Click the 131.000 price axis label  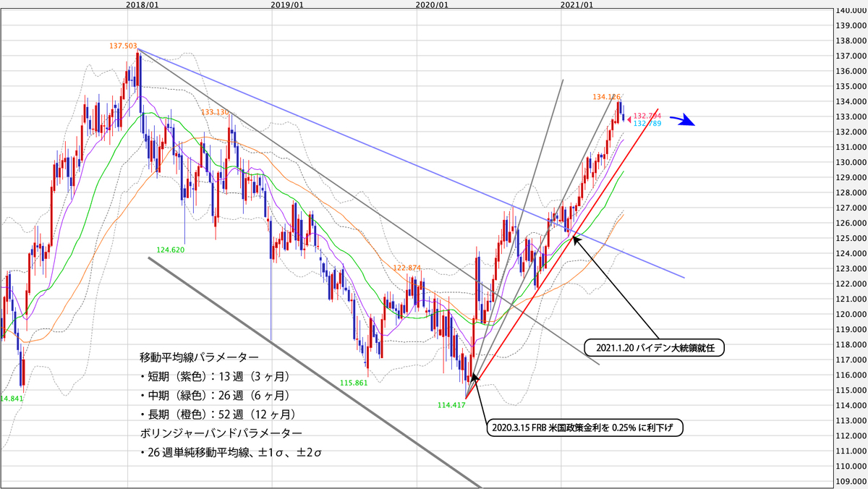click(851, 147)
